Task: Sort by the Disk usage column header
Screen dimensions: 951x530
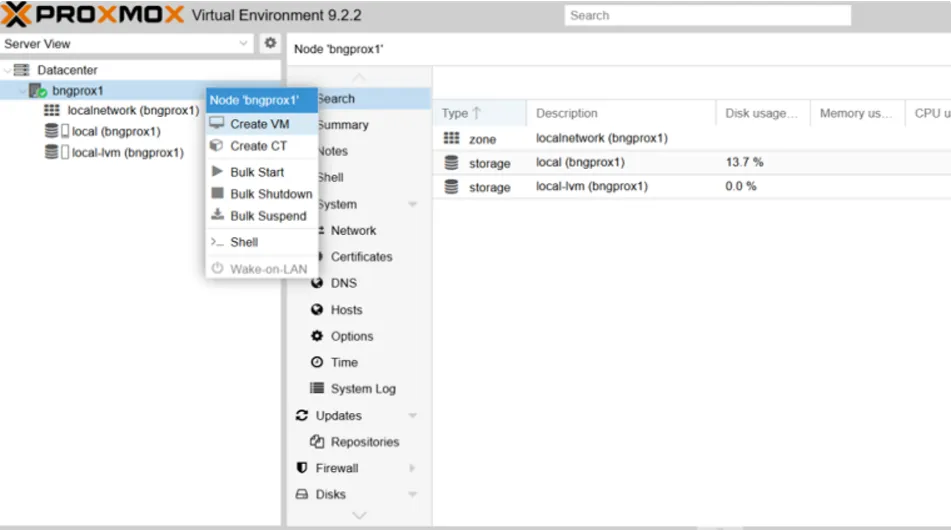Action: [x=762, y=113]
